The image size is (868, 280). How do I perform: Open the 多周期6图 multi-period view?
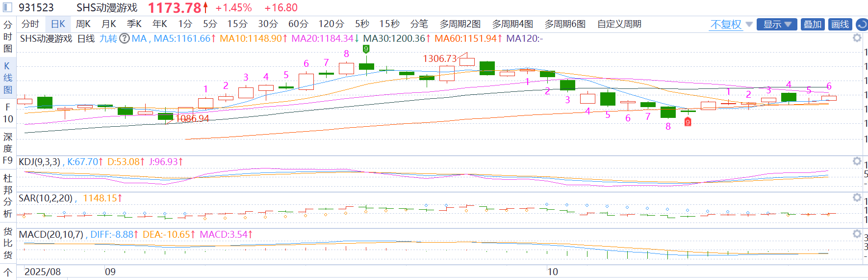[x=565, y=24]
